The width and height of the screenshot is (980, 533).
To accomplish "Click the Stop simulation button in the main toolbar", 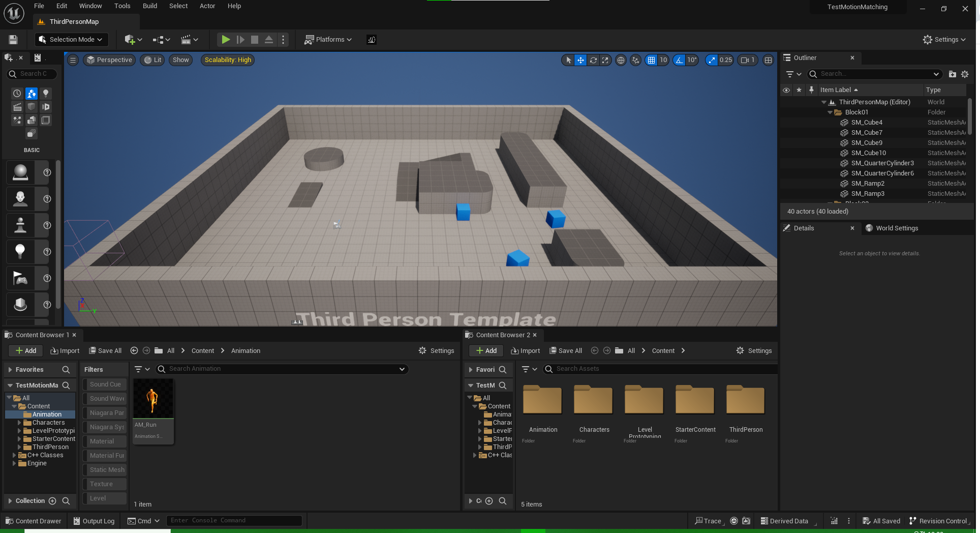I will [x=255, y=40].
